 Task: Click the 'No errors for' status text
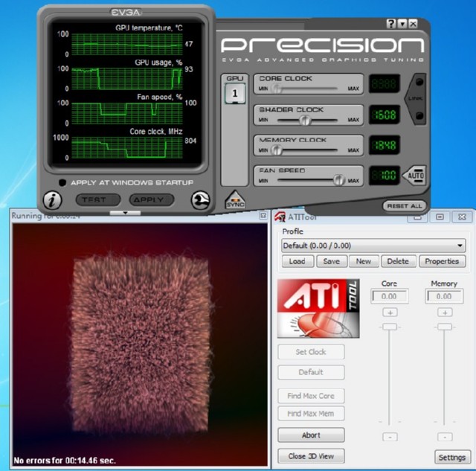coord(65,461)
